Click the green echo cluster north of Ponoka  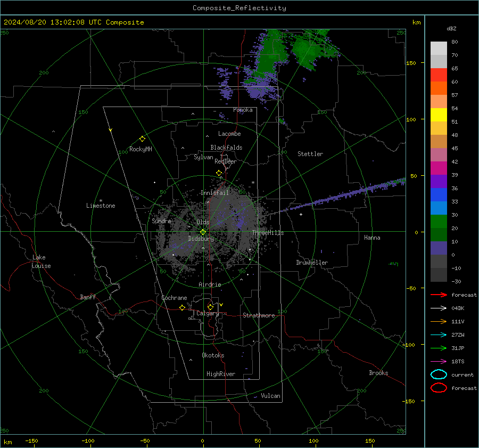click(269, 55)
